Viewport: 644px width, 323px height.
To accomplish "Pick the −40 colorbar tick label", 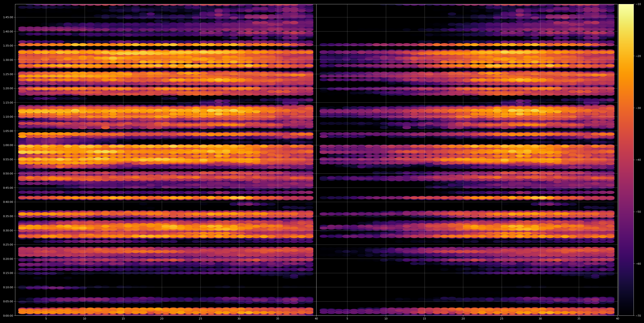I will [638, 160].
